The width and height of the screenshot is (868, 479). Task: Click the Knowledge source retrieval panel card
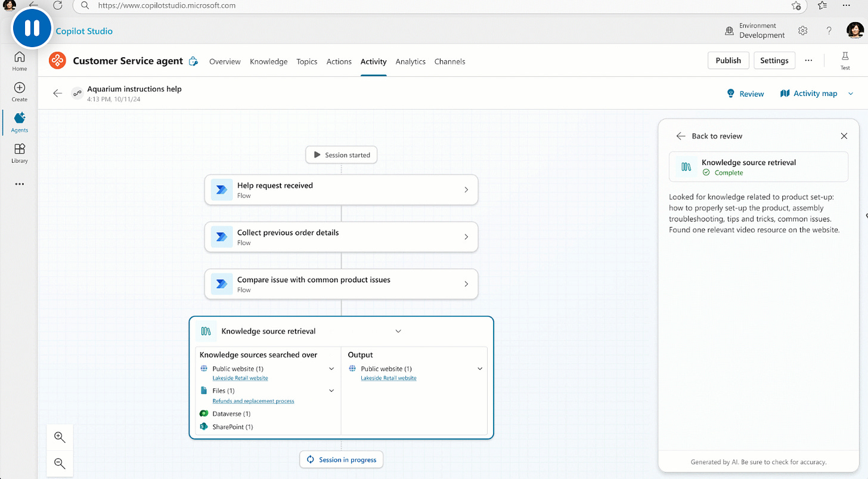click(758, 166)
